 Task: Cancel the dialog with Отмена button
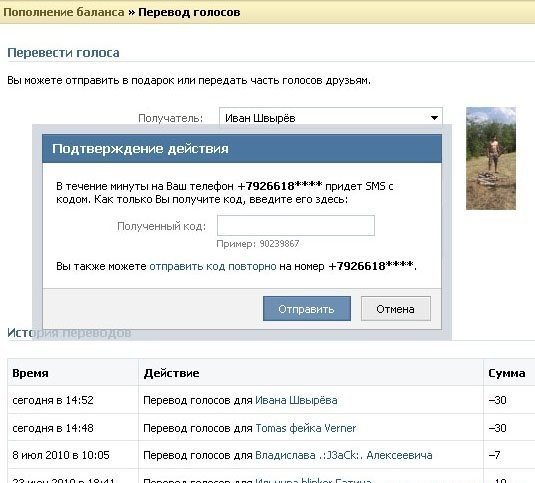pos(396,309)
